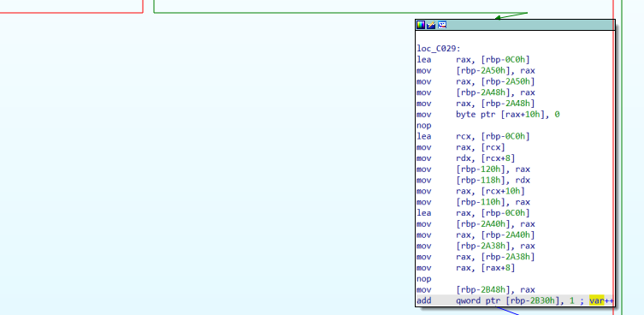Click mov byte ptr [rax+10h], 0 line
This screenshot has height=315, width=644.
[488, 115]
